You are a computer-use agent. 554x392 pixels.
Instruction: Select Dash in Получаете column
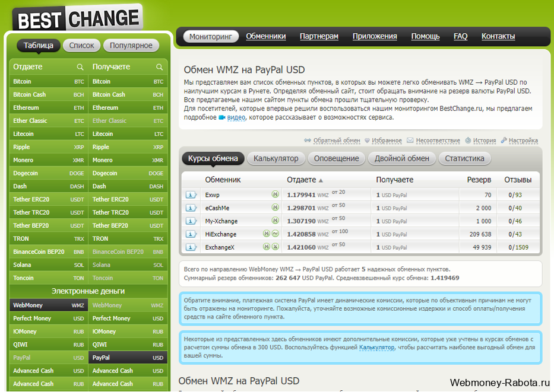128,186
